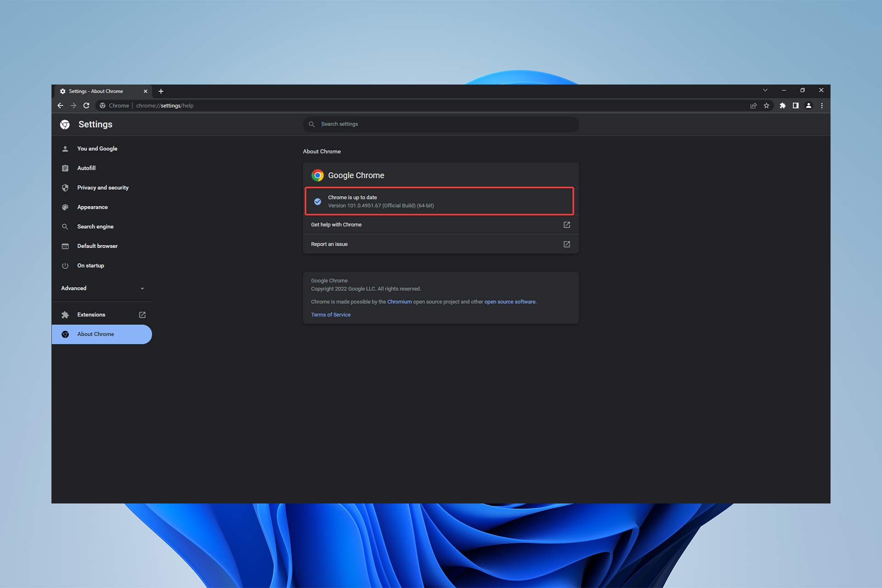Click the version number text 101.0.4951.67
This screenshot has width=882, height=588.
click(x=364, y=206)
